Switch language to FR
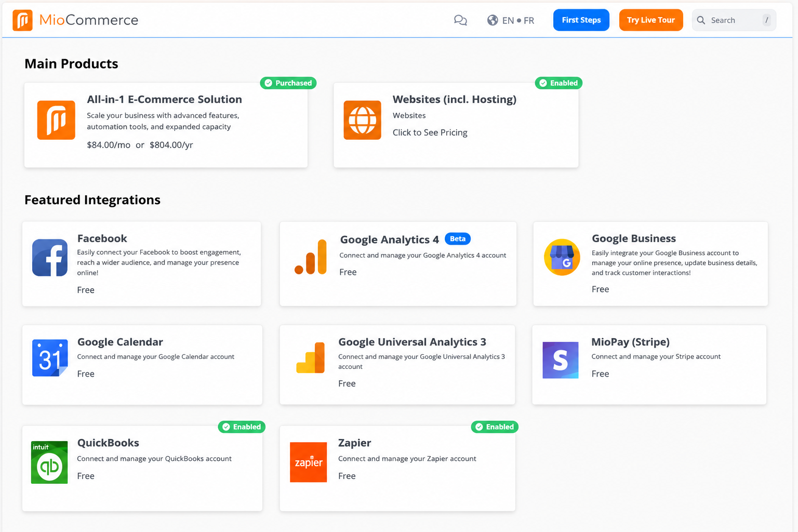The image size is (798, 532). [x=529, y=21]
